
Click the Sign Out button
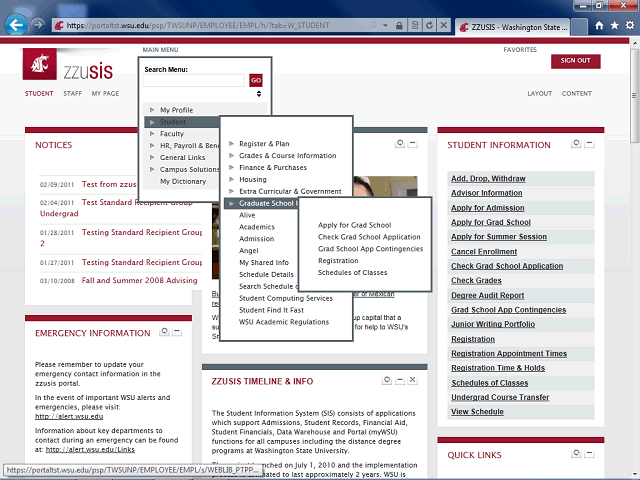click(575, 61)
